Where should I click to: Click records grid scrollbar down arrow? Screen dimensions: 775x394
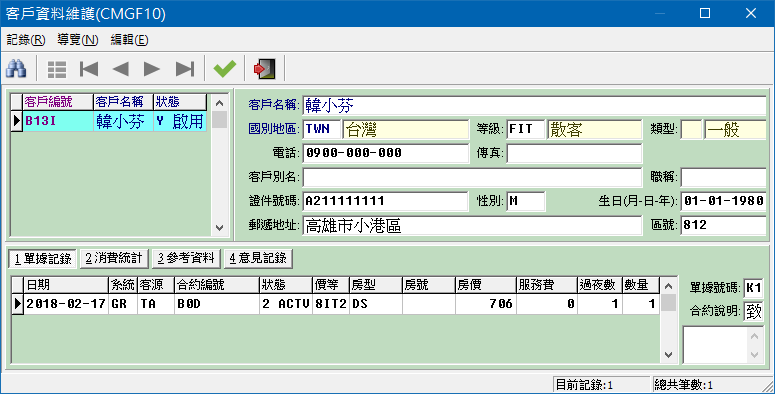tap(668, 354)
